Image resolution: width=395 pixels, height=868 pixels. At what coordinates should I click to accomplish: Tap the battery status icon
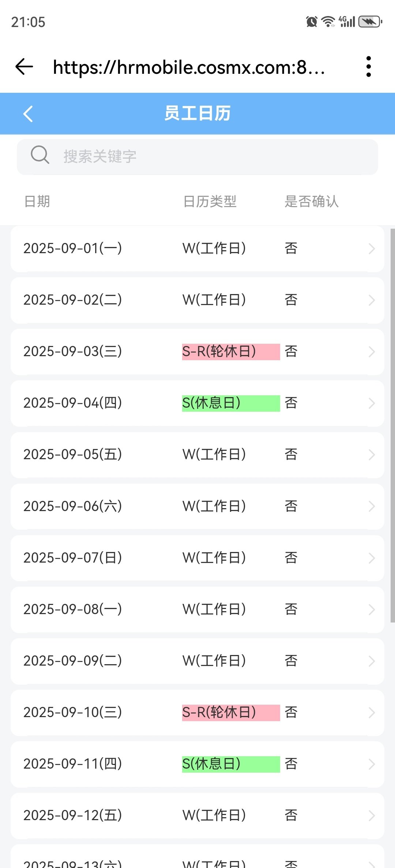370,22
